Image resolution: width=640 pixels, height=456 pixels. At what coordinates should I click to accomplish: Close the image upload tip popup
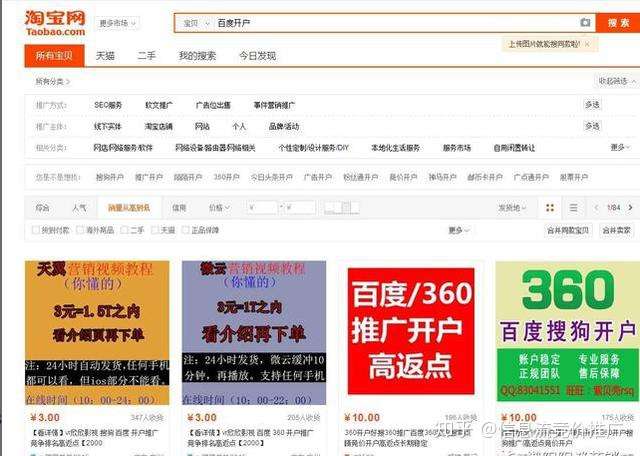587,44
